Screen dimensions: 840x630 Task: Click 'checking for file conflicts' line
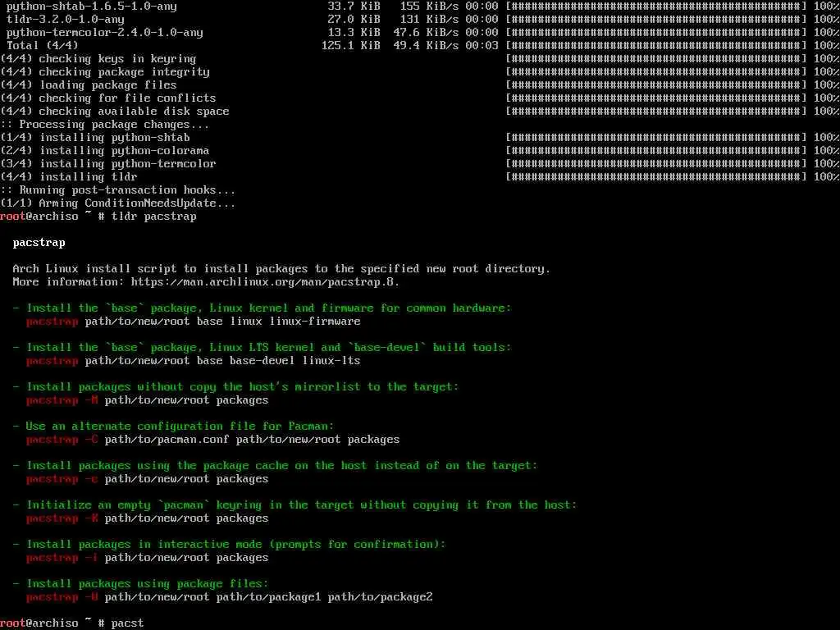point(108,98)
